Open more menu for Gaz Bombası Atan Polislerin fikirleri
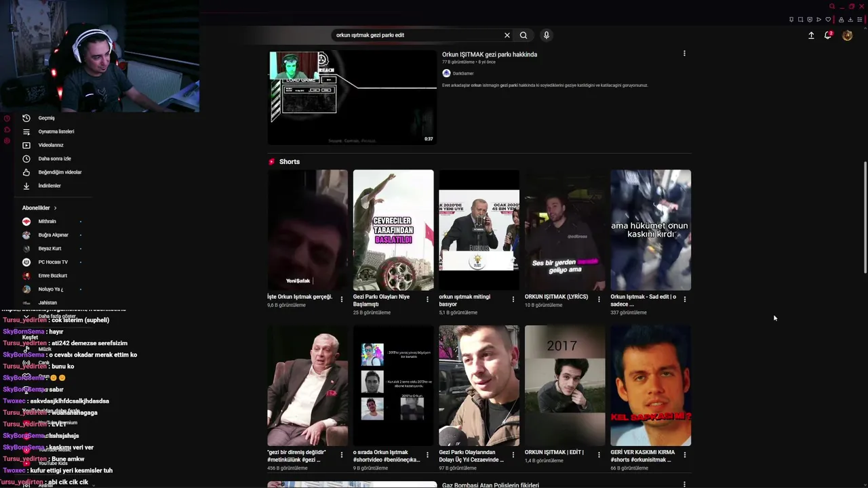The height and width of the screenshot is (488, 868). pos(684,485)
